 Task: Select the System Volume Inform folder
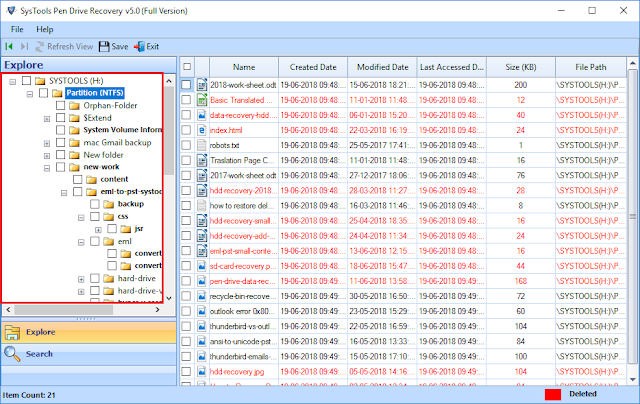[122, 130]
